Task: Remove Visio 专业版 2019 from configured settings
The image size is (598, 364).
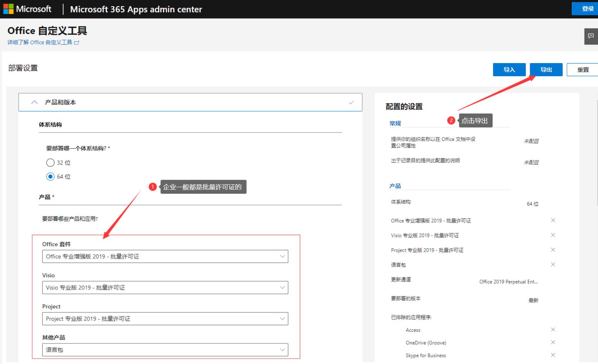Action: [553, 235]
